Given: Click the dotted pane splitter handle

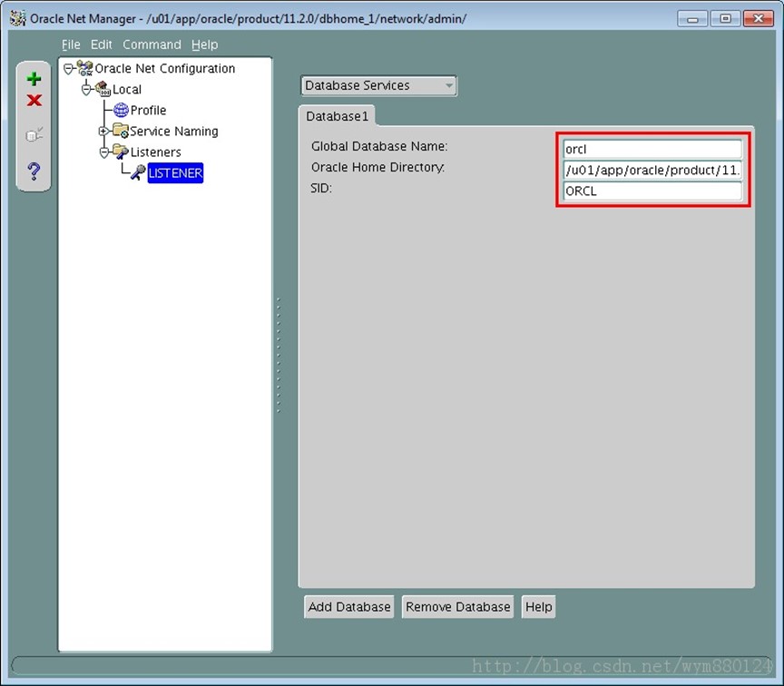Looking at the screenshot, I should 279,355.
